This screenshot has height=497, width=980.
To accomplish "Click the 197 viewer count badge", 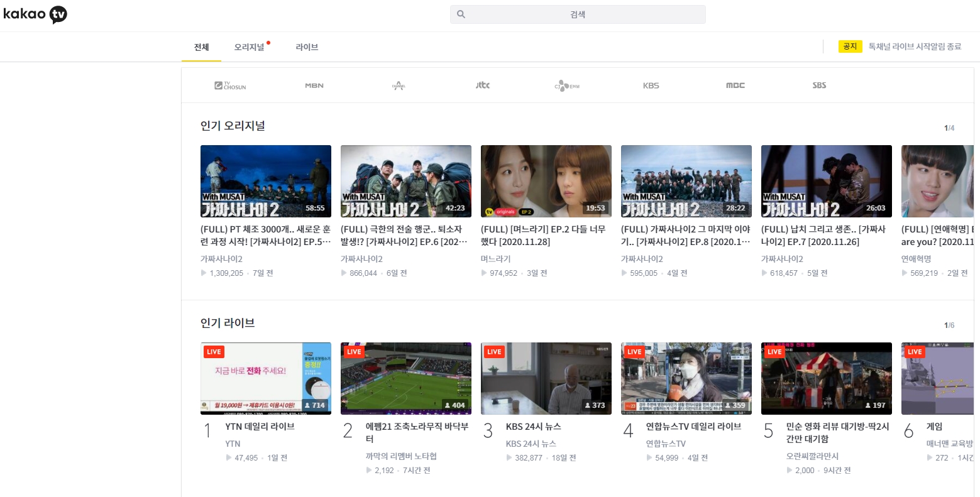I will [876, 405].
